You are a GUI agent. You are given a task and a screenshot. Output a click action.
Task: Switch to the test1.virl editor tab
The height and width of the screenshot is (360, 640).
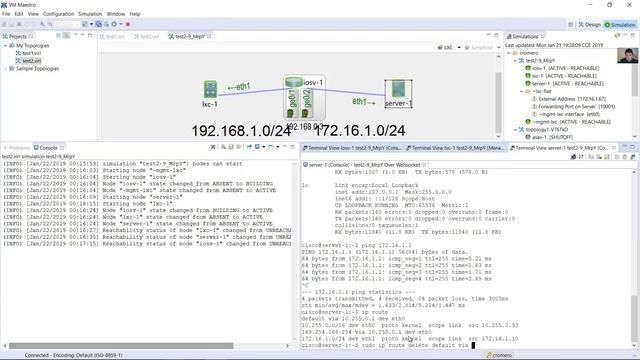pos(112,36)
